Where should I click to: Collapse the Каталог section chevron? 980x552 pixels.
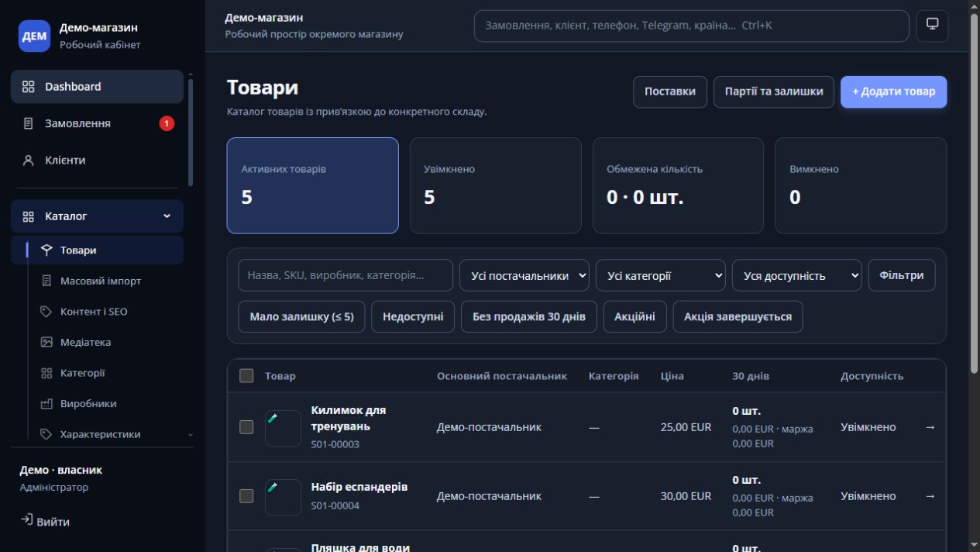(167, 216)
